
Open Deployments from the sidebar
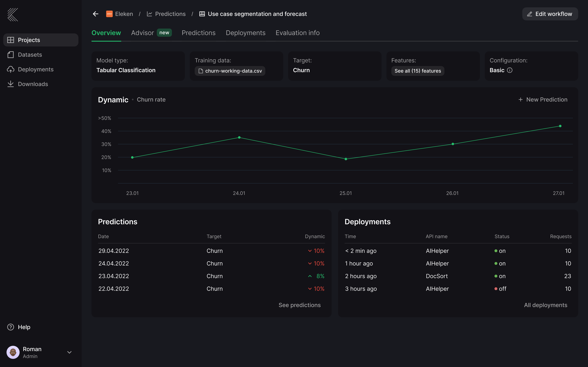pyautogui.click(x=36, y=69)
